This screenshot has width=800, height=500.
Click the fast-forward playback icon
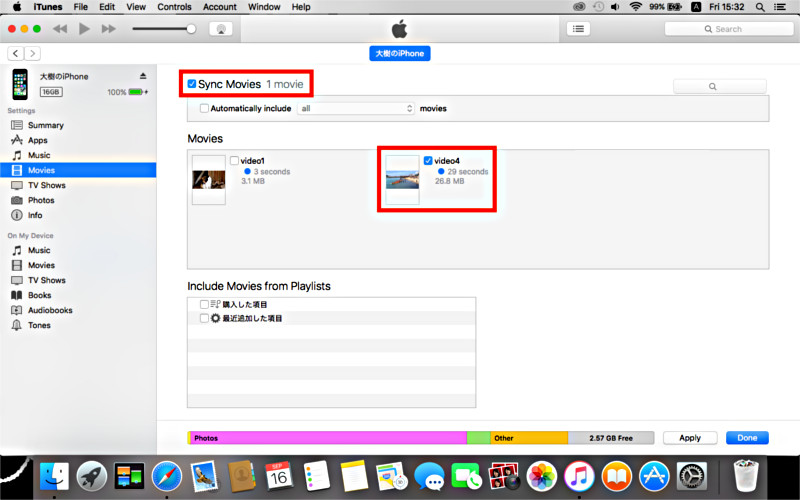point(108,29)
